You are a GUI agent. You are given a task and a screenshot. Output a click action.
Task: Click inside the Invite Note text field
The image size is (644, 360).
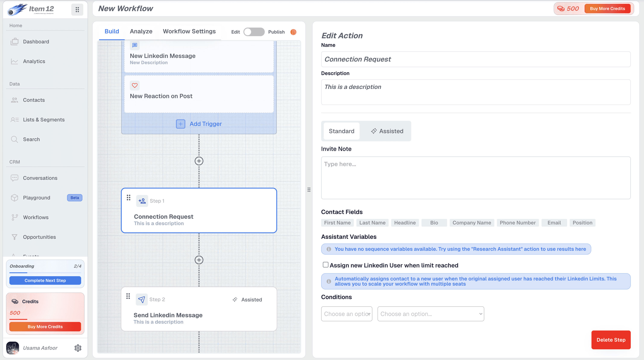475,178
